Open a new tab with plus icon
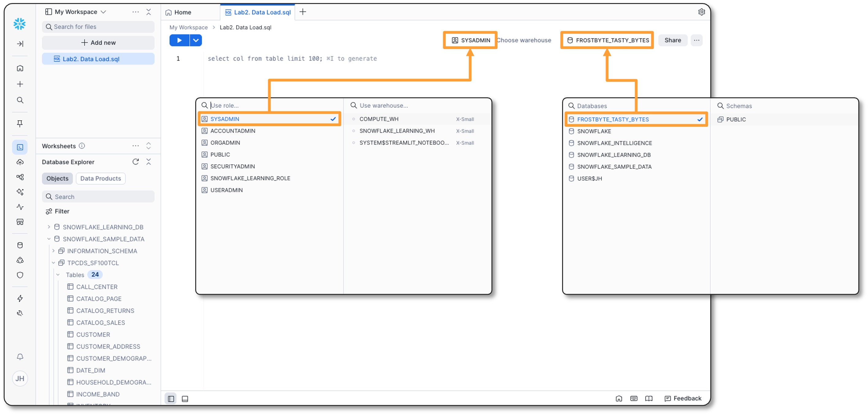Viewport: 868px width, 415px height. (303, 12)
